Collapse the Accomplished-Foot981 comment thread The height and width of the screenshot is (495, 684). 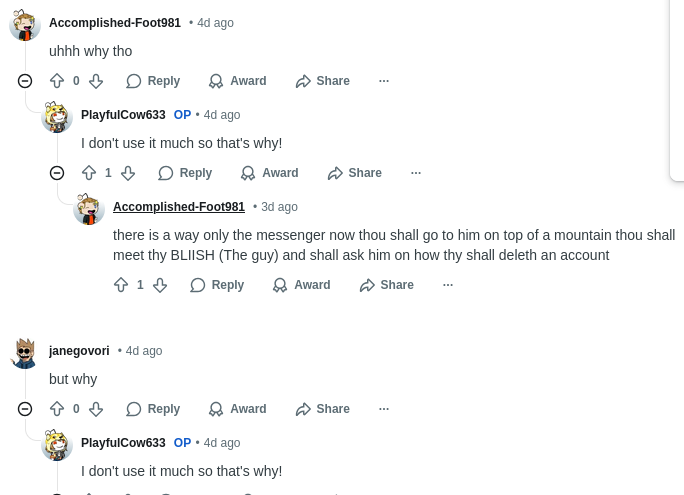(25, 81)
